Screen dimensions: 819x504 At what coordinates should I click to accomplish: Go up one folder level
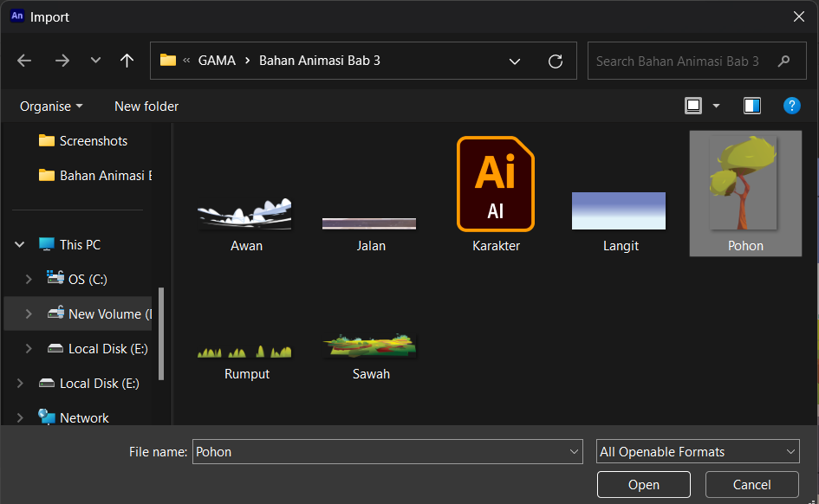[127, 61]
